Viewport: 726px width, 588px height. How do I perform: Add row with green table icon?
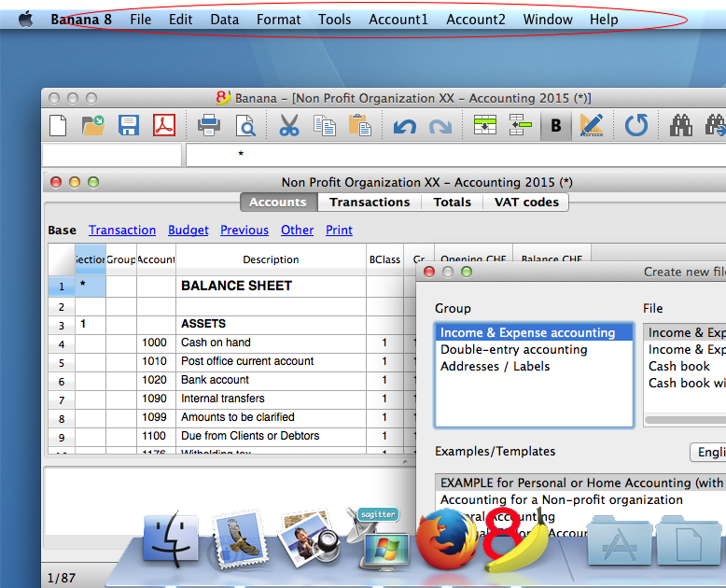point(484,125)
